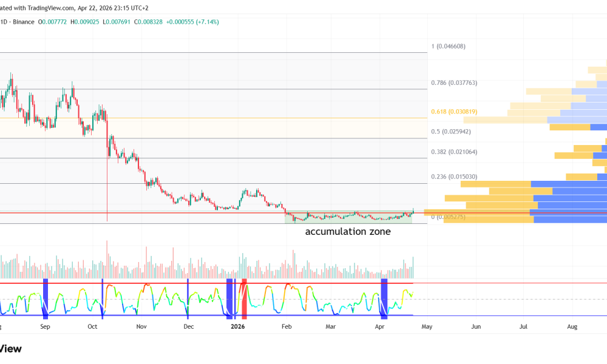607x364 pixels.
Task: Click Jul on the future time axis
Action: point(524,326)
